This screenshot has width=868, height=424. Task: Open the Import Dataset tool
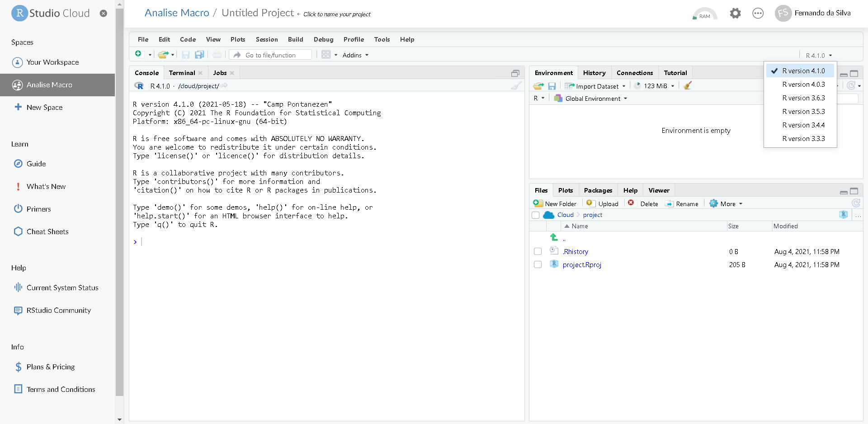coord(596,86)
